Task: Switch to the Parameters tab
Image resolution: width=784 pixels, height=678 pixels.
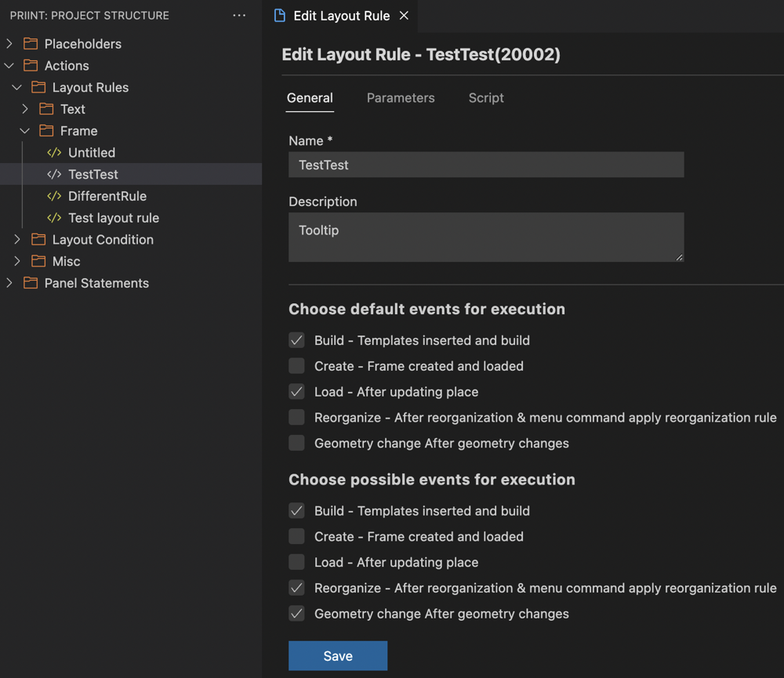Action: [x=401, y=97]
